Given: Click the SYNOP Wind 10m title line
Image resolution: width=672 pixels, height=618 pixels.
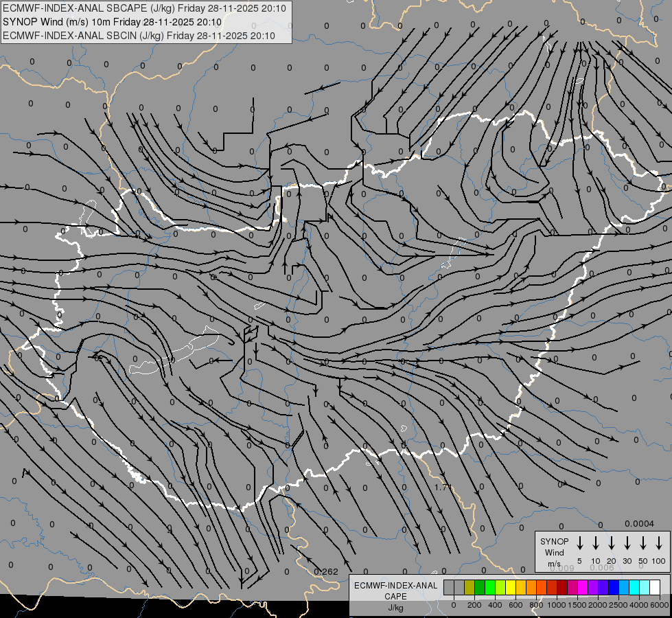Looking at the screenshot, I should 112,22.
